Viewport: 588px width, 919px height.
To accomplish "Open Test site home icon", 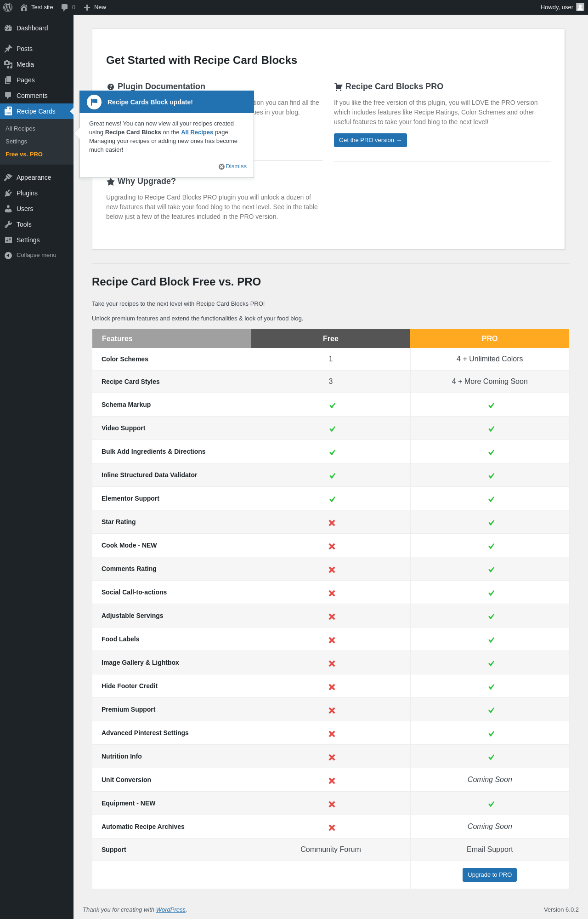I will pyautogui.click(x=24, y=7).
